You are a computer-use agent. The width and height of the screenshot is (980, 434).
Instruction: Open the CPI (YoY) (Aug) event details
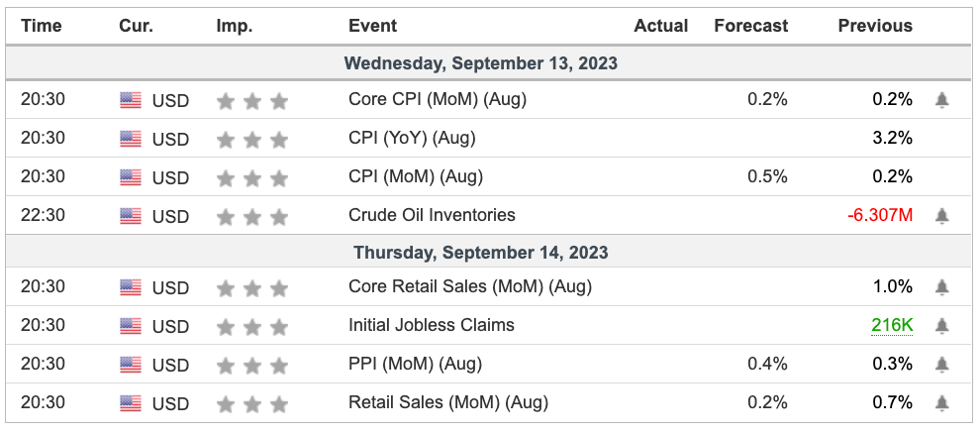[x=412, y=138]
